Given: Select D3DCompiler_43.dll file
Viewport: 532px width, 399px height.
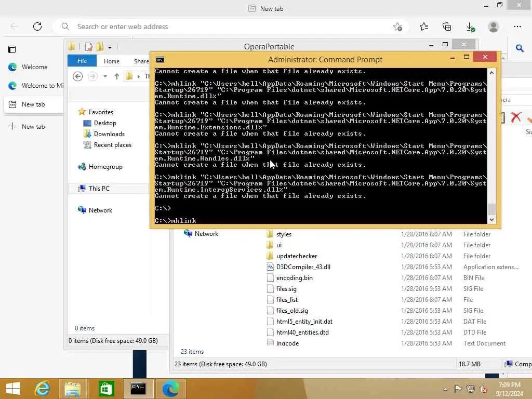Looking at the screenshot, I should (303, 267).
